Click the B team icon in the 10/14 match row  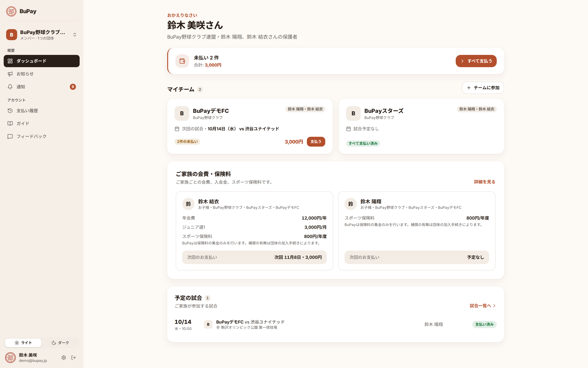click(208, 324)
